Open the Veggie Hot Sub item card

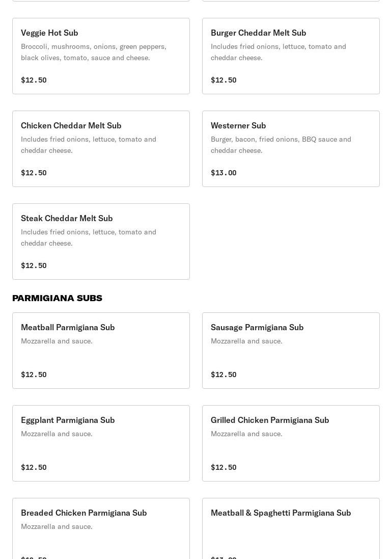tap(101, 56)
